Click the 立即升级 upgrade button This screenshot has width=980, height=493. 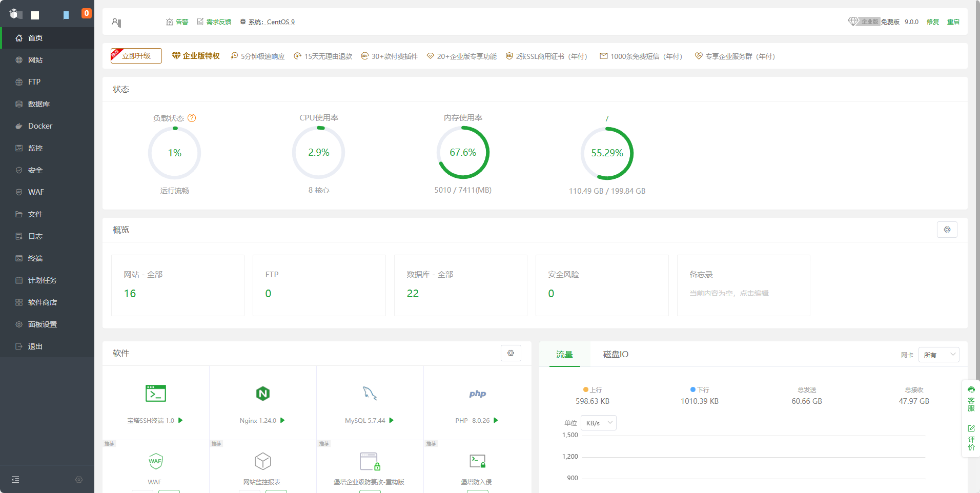tap(136, 56)
